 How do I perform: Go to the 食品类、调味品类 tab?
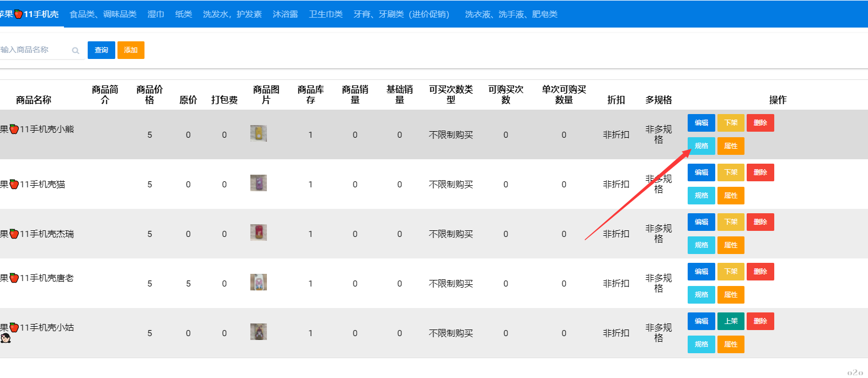[103, 14]
